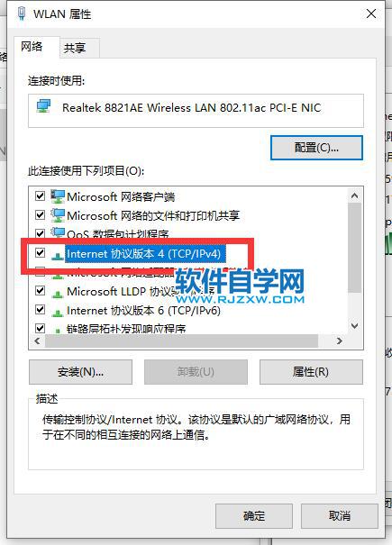This screenshot has height=545, width=392.
Task: Select the 网络 tab
Action: (x=32, y=46)
